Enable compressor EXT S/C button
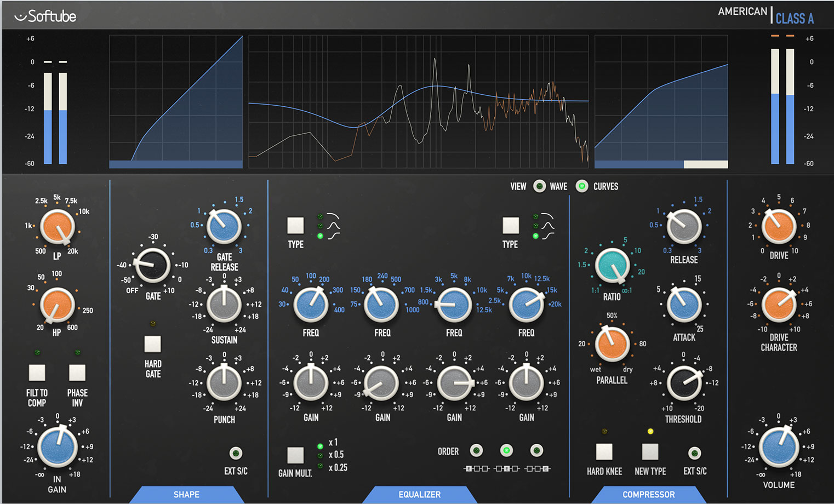The height and width of the screenshot is (504, 834). tap(694, 453)
